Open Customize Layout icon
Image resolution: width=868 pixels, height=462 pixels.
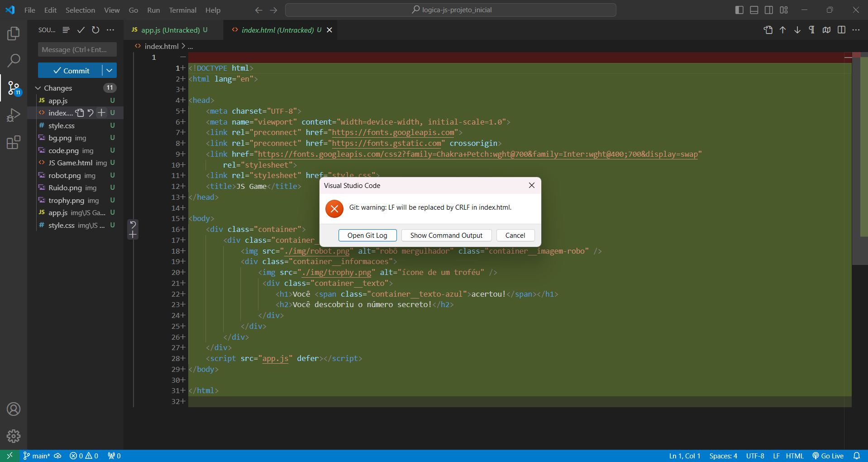[784, 10]
